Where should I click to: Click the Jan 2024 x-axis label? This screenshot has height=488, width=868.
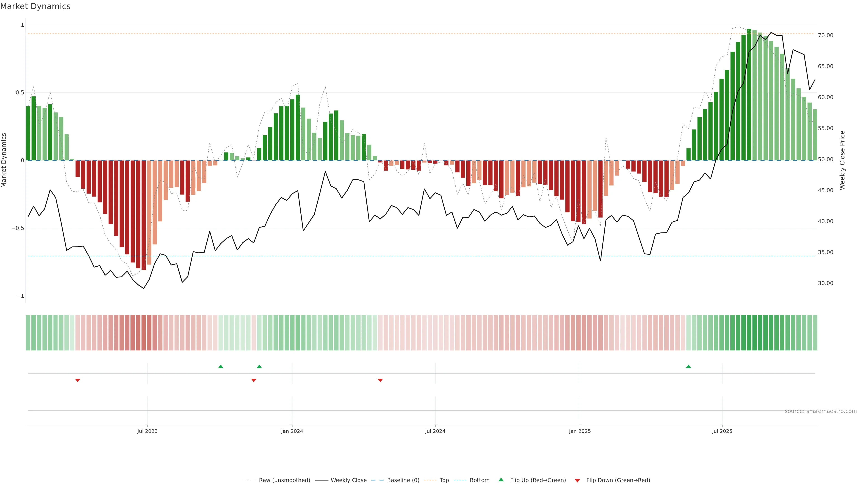[292, 431]
